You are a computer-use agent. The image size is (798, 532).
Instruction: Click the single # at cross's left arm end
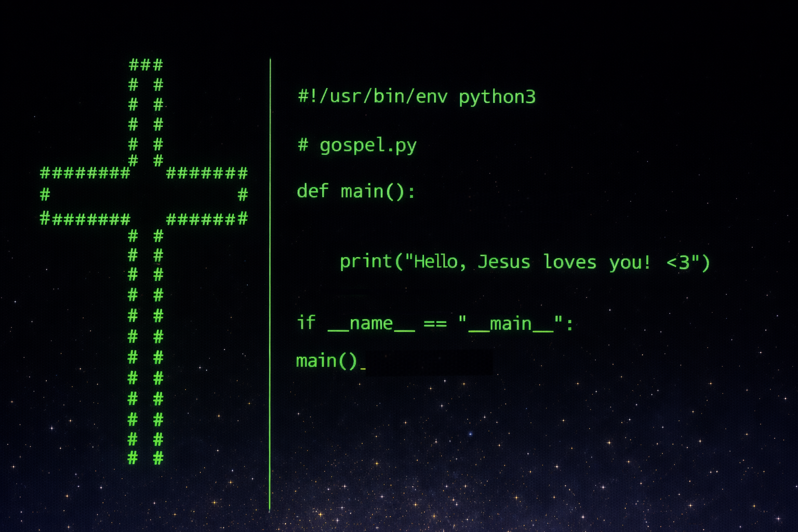point(45,195)
